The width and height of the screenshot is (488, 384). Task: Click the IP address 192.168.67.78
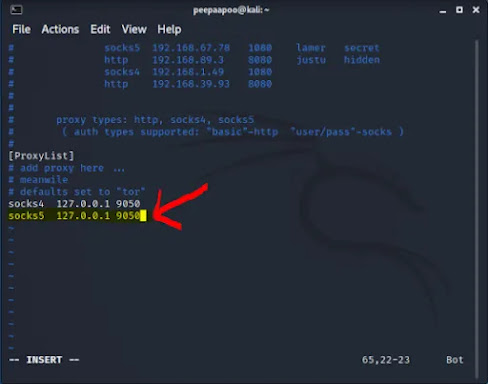[191, 48]
